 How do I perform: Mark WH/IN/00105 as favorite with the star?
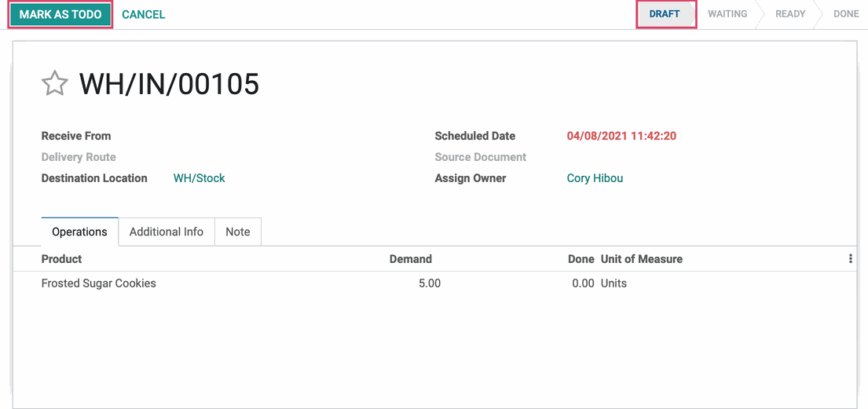(x=55, y=84)
